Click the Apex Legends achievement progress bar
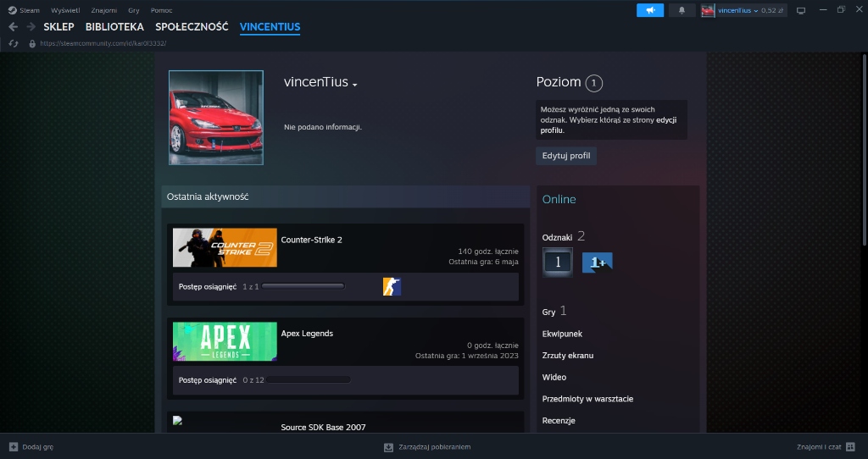Image resolution: width=868 pixels, height=459 pixels. pyautogui.click(x=309, y=380)
